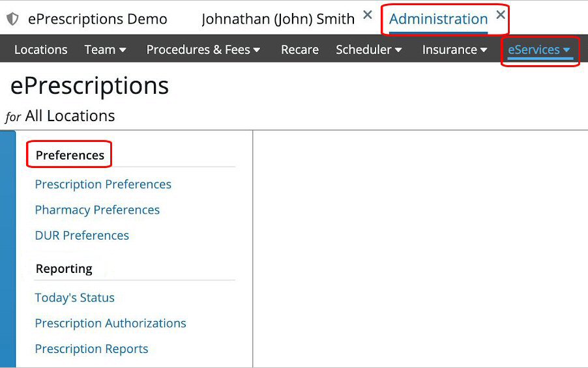Open the DUR Preferences link
This screenshot has height=368, width=588.
[82, 235]
